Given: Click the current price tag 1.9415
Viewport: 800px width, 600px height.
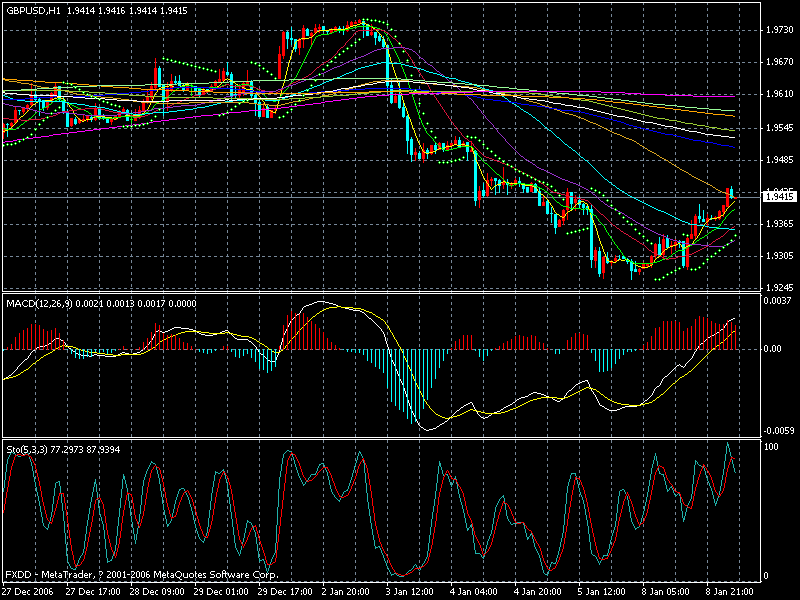Looking at the screenshot, I should (777, 197).
